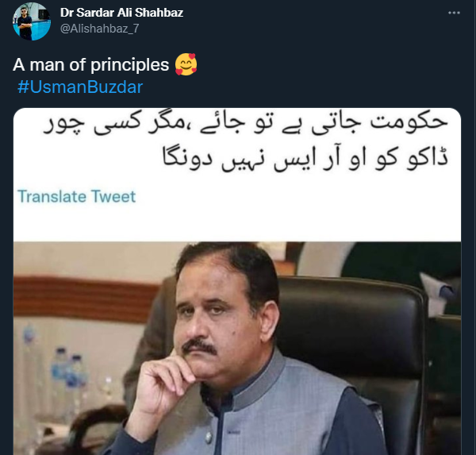Click the second line of Urdu text

point(305,159)
